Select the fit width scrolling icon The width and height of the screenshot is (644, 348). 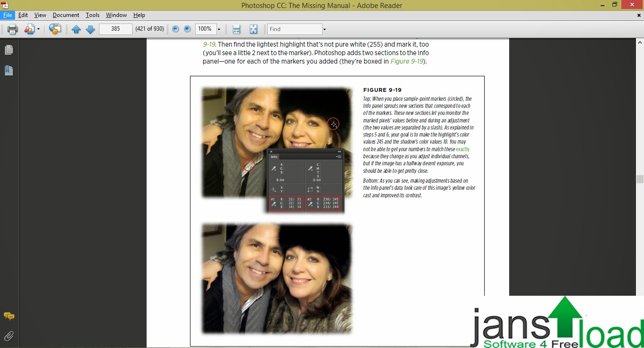tap(237, 29)
